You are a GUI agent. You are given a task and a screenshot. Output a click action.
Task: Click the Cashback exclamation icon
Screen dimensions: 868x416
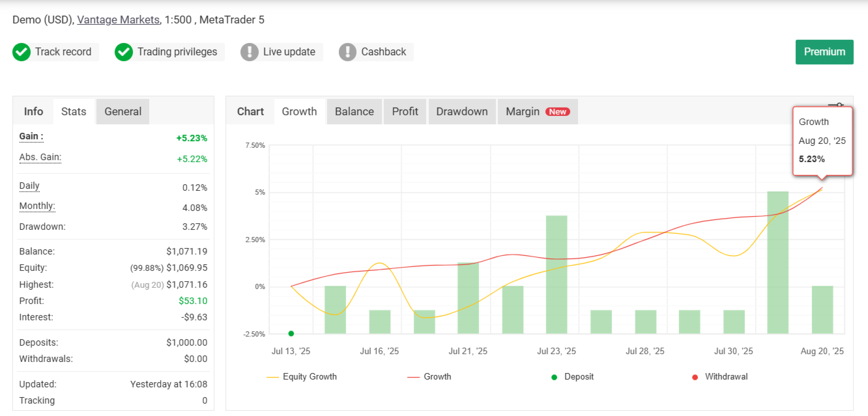[x=348, y=52]
